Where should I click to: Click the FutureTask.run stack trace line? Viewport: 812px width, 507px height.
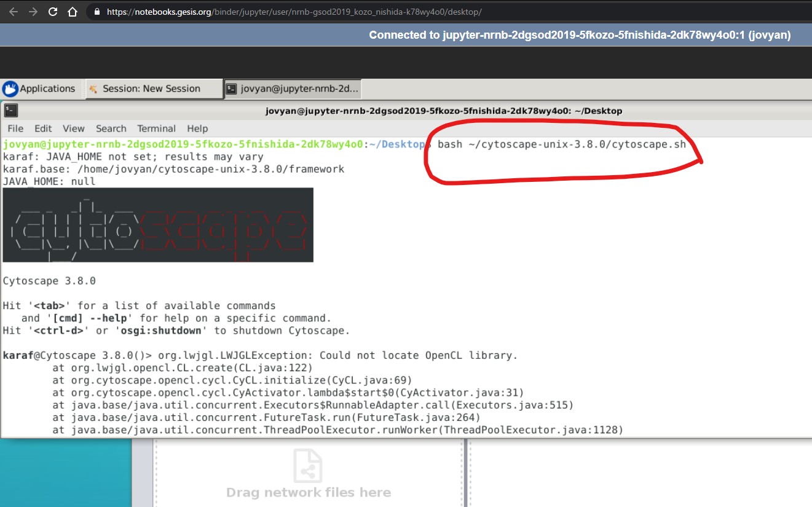click(266, 418)
